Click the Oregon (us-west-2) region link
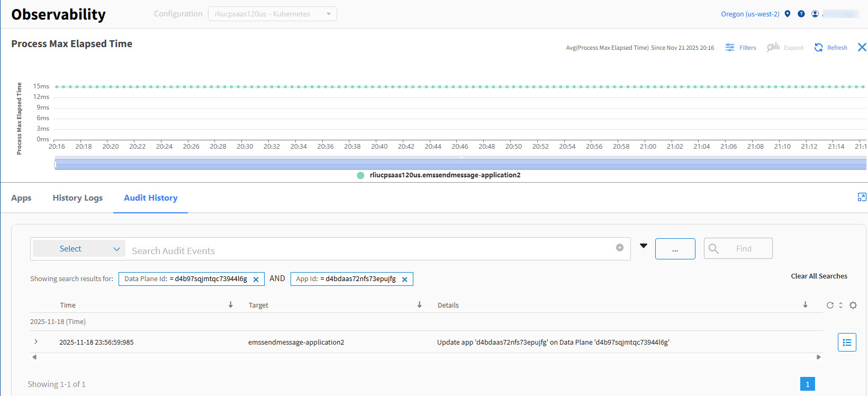Viewport: 868px width, 396px height. click(x=750, y=14)
